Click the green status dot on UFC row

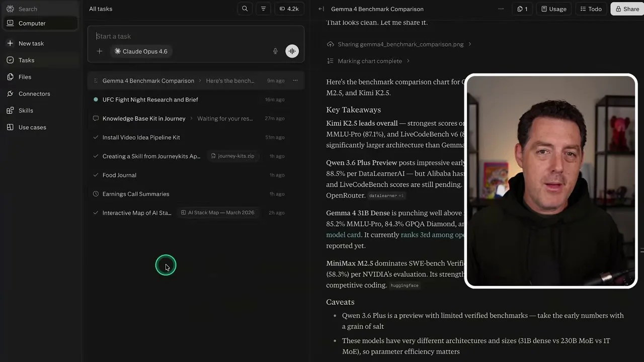(x=96, y=100)
